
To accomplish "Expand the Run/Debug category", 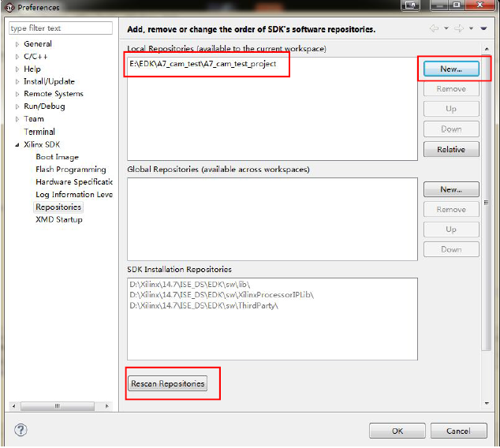I will pos(17,106).
